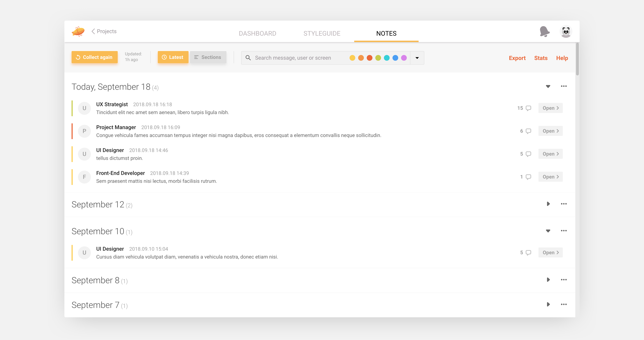The width and height of the screenshot is (644, 340).
Task: Click the 'tellus dictumst proin.' message
Action: [x=120, y=158]
